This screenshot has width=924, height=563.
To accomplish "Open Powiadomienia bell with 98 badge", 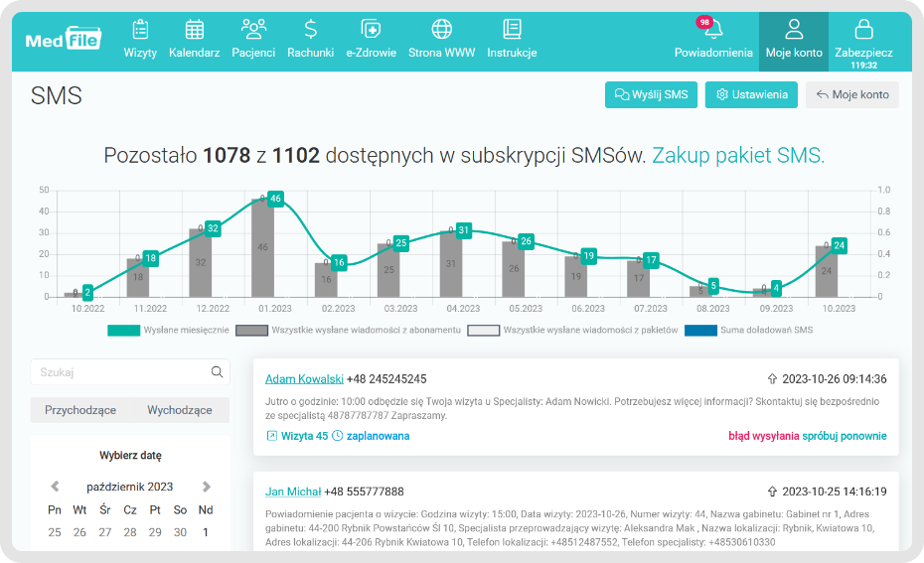I will click(711, 30).
